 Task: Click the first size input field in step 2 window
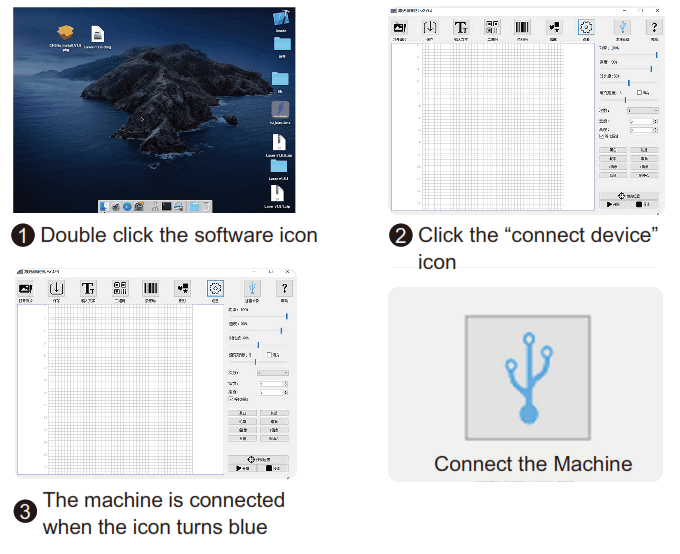coord(642,121)
